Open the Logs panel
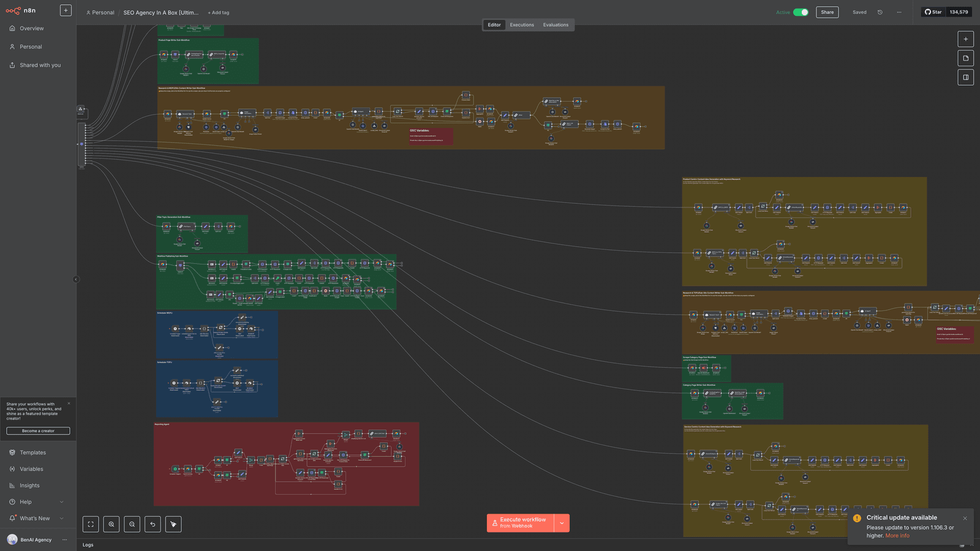The height and width of the screenshot is (551, 980). pyautogui.click(x=88, y=545)
